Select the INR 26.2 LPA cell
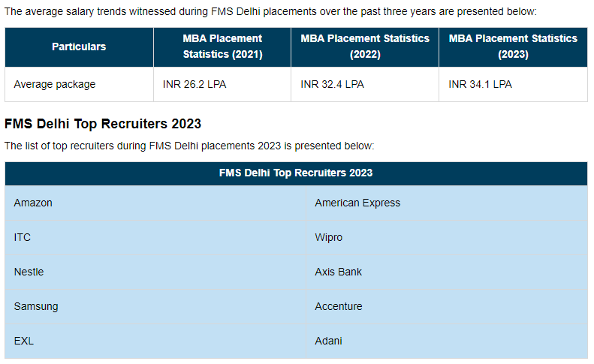Viewport: 594px width, 364px height. (x=194, y=85)
